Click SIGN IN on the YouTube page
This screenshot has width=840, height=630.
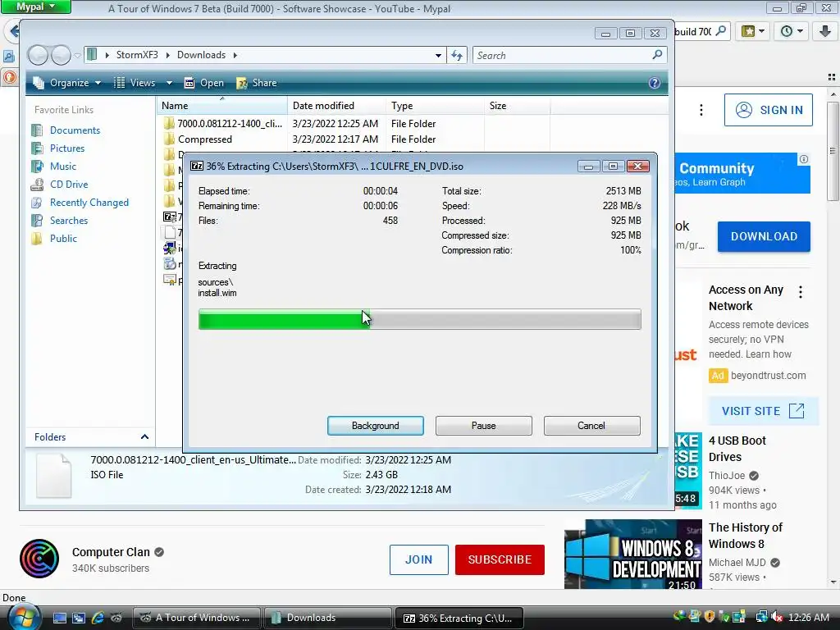click(x=768, y=110)
